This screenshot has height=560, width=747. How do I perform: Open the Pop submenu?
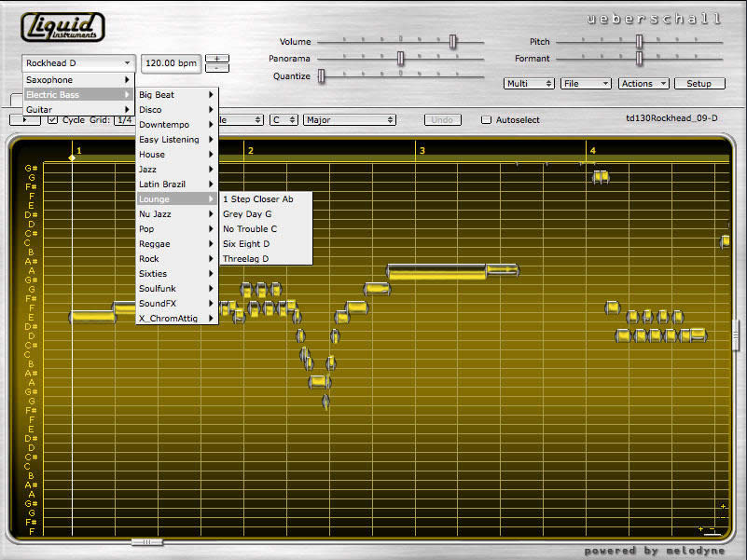pos(177,229)
